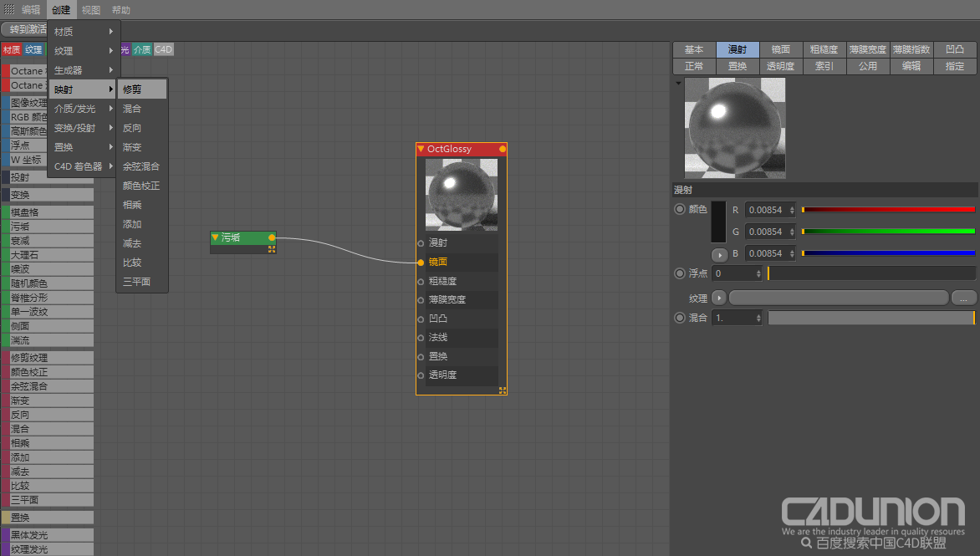Viewport: 980px width, 556px height.
Task: Click the grip icon left of the 编辑 menu
Action: [9, 10]
